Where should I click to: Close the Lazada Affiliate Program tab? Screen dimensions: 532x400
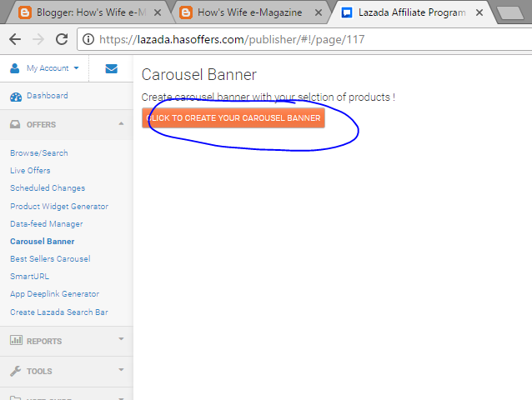click(479, 12)
